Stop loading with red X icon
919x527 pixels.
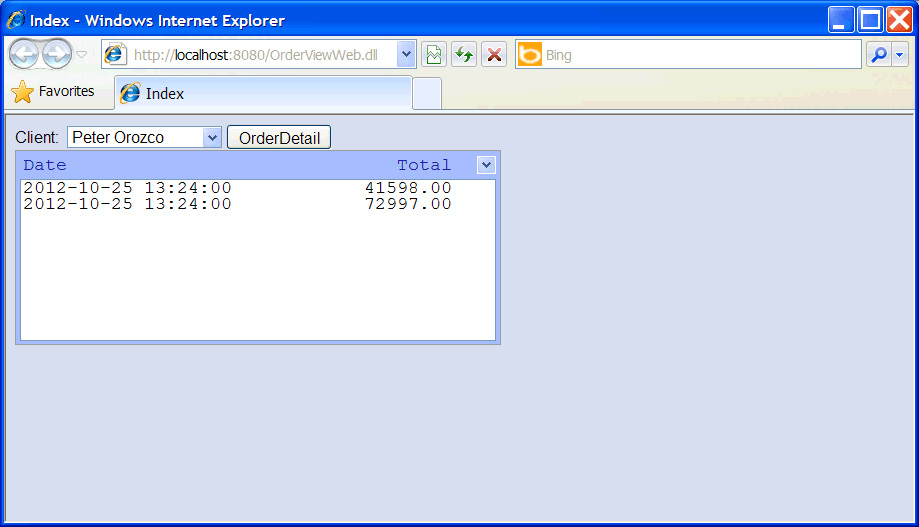494,55
